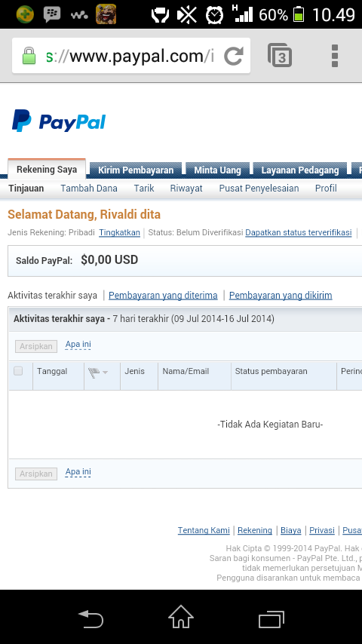Open Biaya footer link
Image resolution: width=362 pixels, height=644 pixels.
pyautogui.click(x=291, y=530)
